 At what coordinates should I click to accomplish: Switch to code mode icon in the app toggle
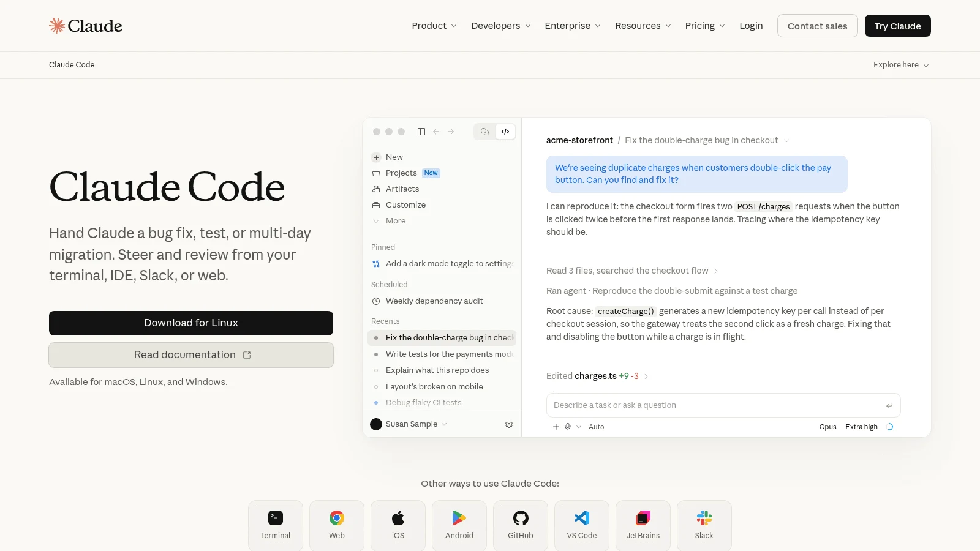click(505, 132)
